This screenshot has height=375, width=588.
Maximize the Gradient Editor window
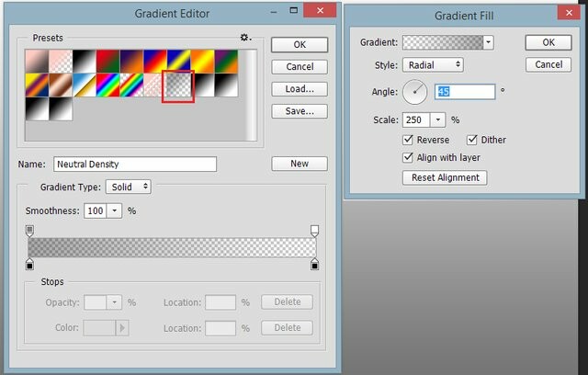(294, 10)
